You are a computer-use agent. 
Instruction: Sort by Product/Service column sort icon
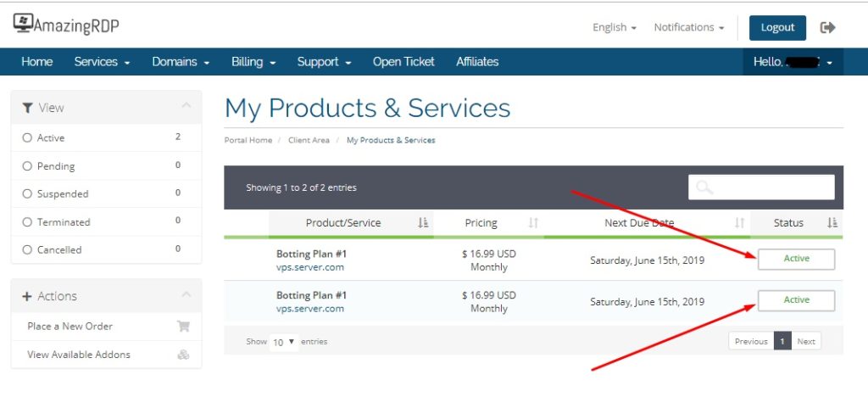point(423,223)
